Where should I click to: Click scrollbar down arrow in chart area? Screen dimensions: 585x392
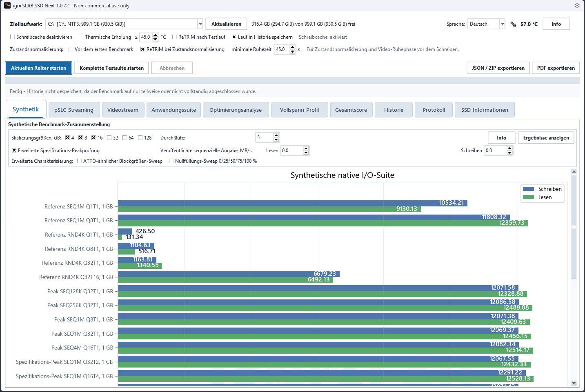(x=574, y=383)
